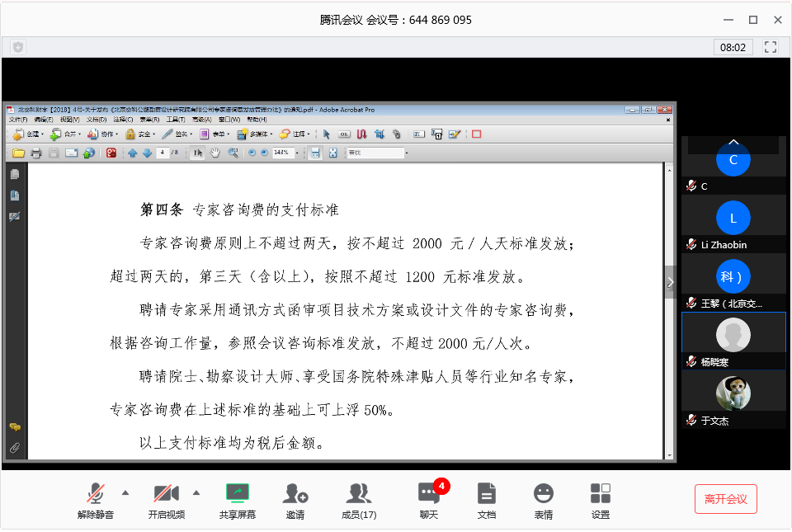Zoom out with minus button
Image resolution: width=792 pixels, height=532 pixels.
click(252, 153)
